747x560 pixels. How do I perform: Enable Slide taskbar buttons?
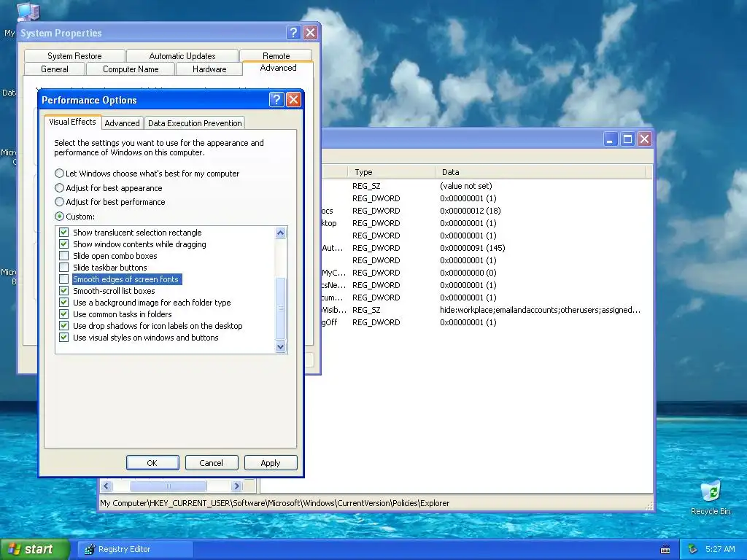tap(64, 267)
